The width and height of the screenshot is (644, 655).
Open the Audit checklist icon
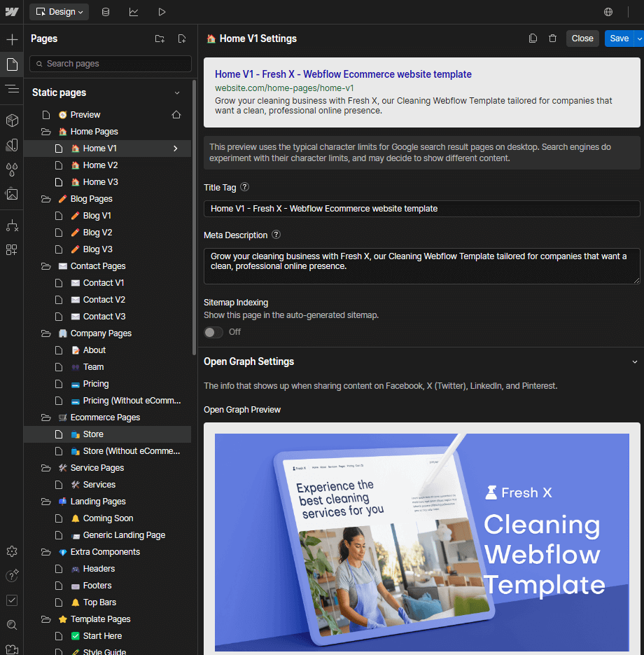(x=12, y=600)
